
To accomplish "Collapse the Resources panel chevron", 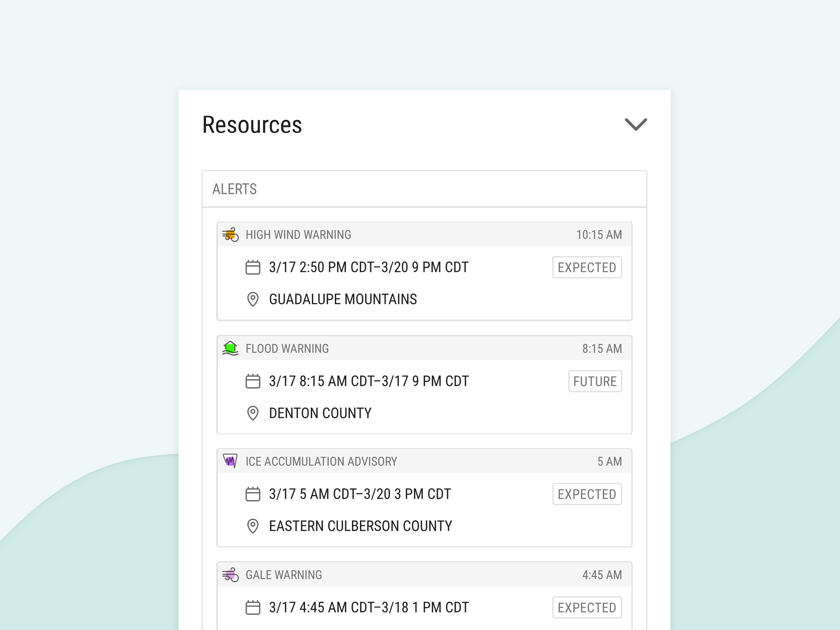I will pos(636,125).
